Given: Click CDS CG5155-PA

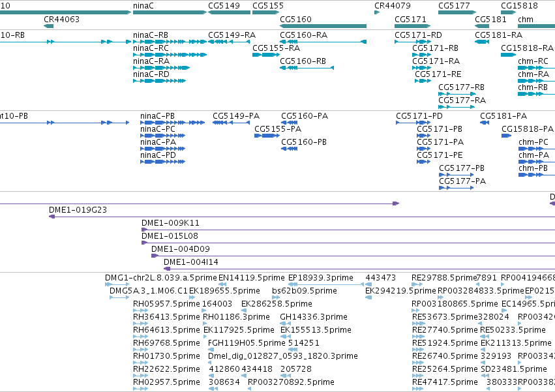Looking at the screenshot, I should (267, 136).
